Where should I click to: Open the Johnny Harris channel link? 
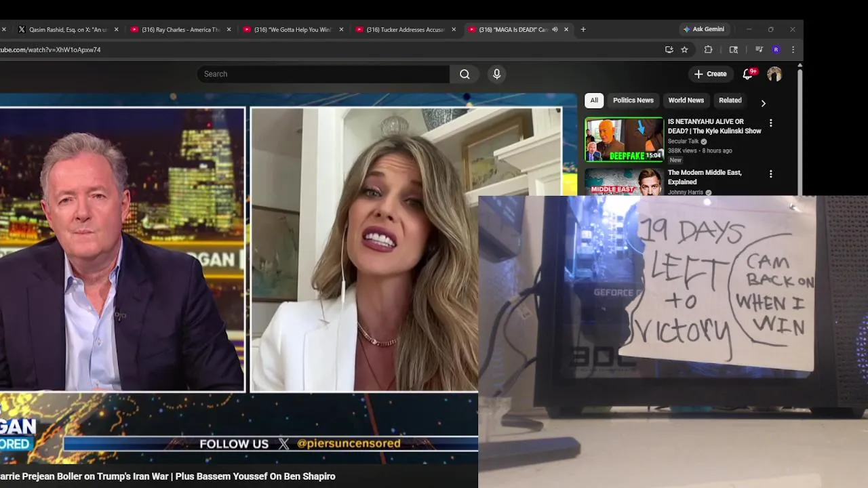coord(686,192)
